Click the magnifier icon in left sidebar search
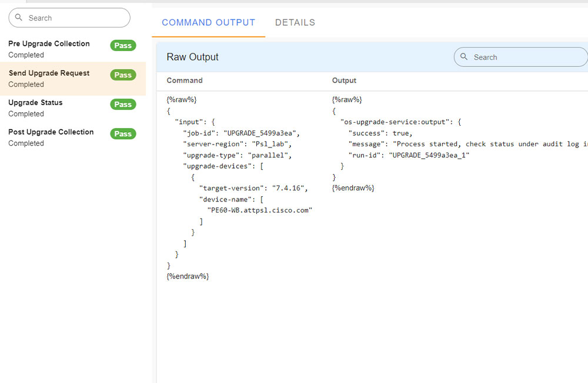588x383 pixels. coord(18,17)
